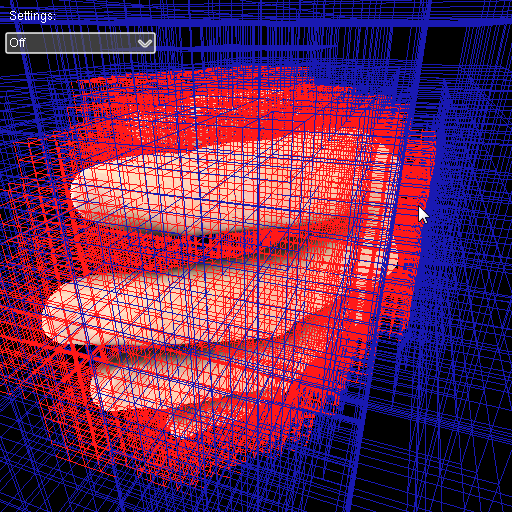Click the "Settings:" label

click(x=32, y=16)
